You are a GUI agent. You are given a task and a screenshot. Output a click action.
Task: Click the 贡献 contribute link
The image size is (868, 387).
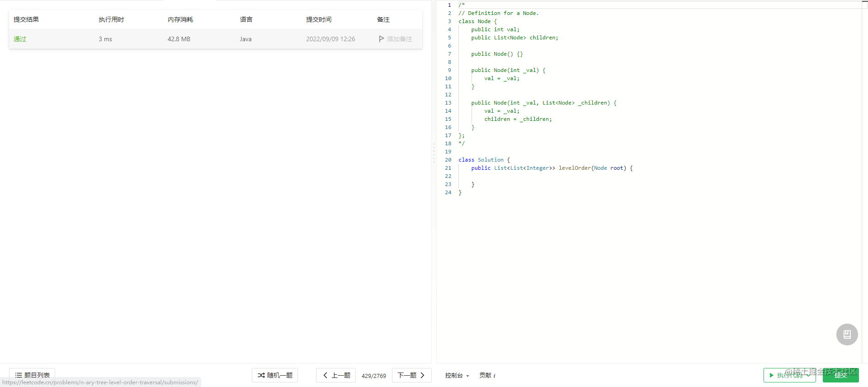tap(487, 376)
